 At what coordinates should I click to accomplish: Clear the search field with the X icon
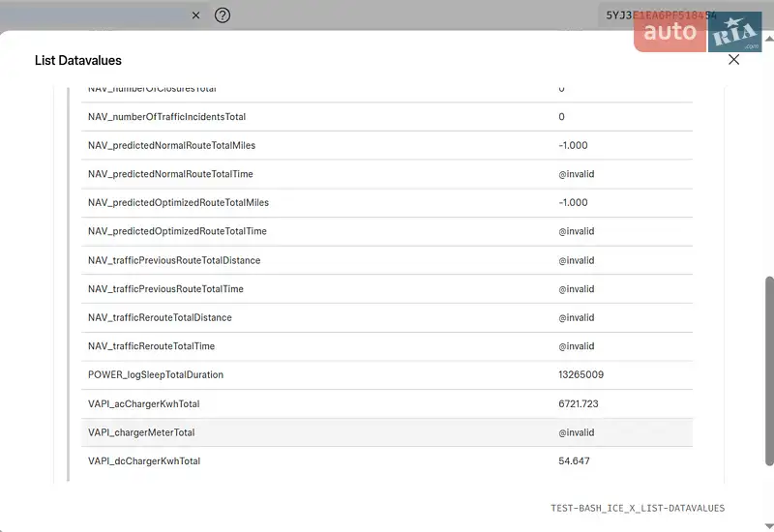(x=195, y=15)
